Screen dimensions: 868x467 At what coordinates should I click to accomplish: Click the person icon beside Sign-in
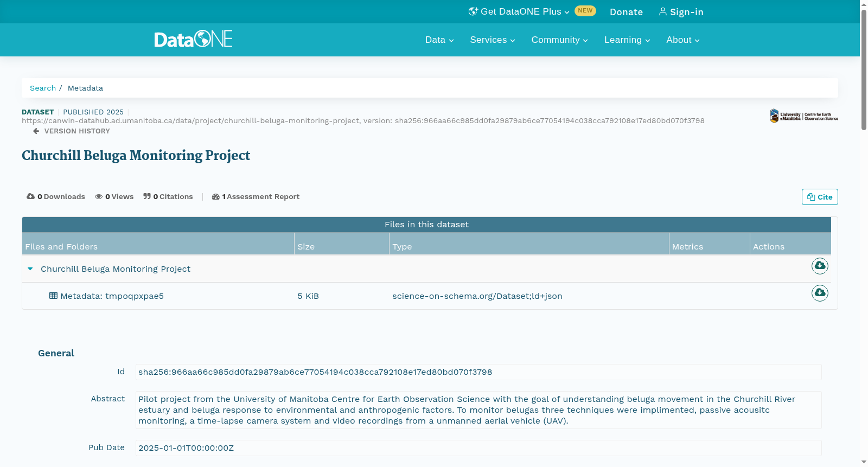(662, 11)
